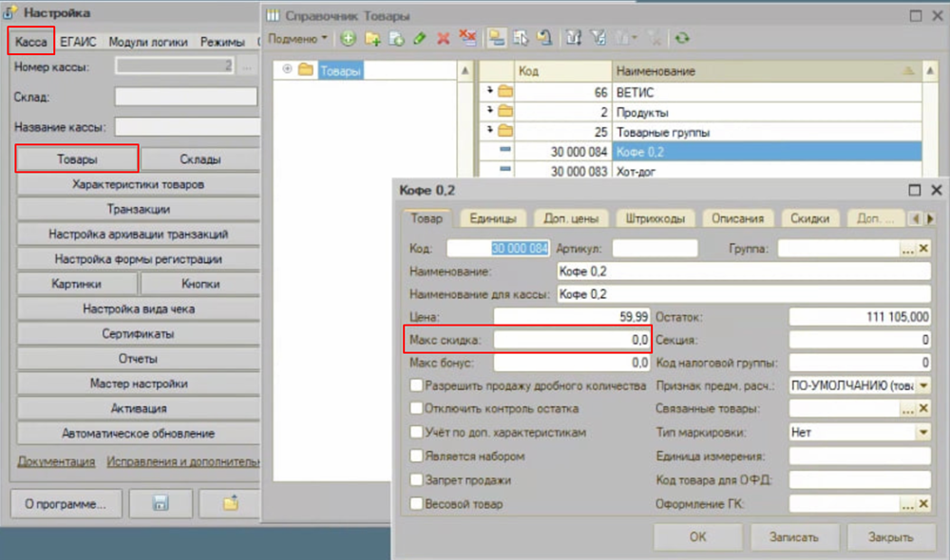Viewport: 950px width, 560px height.
Task: Click the folder icon of the ВЕТИС row
Action: (505, 92)
